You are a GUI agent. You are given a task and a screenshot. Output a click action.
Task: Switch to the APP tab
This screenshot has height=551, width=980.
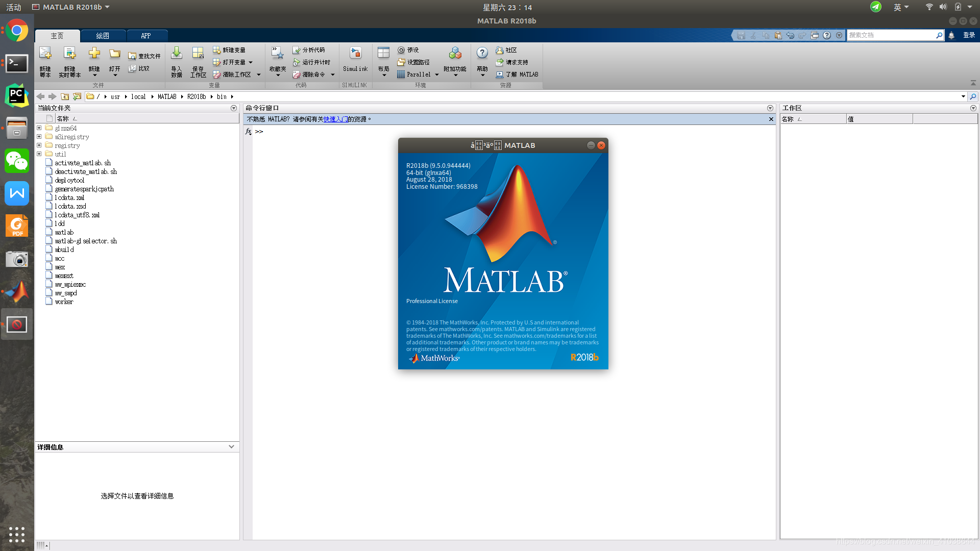[146, 36]
